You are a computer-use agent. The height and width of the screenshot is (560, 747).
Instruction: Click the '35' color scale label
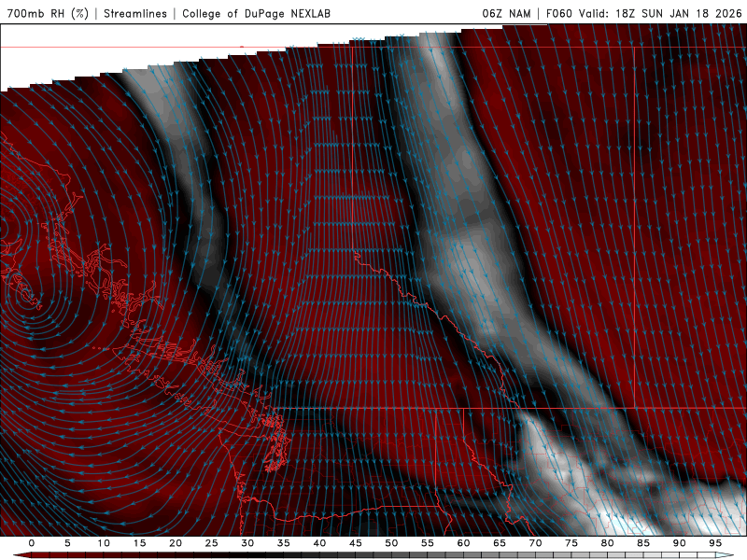284,543
